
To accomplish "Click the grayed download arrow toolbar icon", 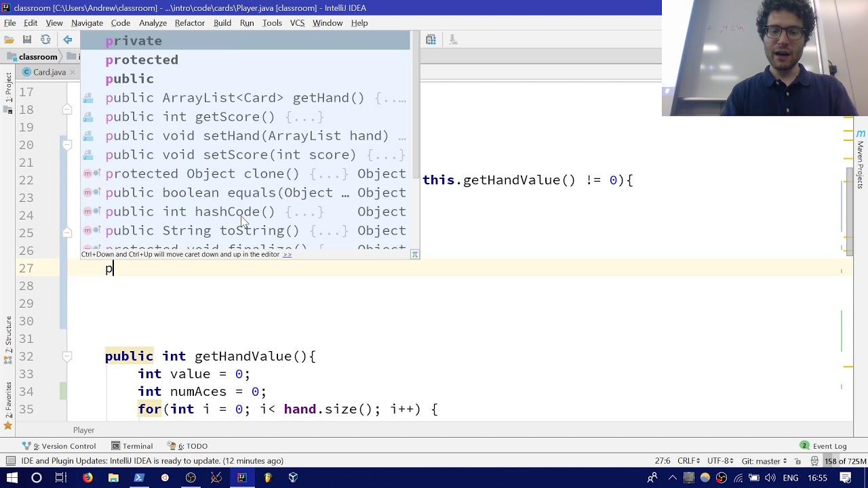I will pos(453,40).
